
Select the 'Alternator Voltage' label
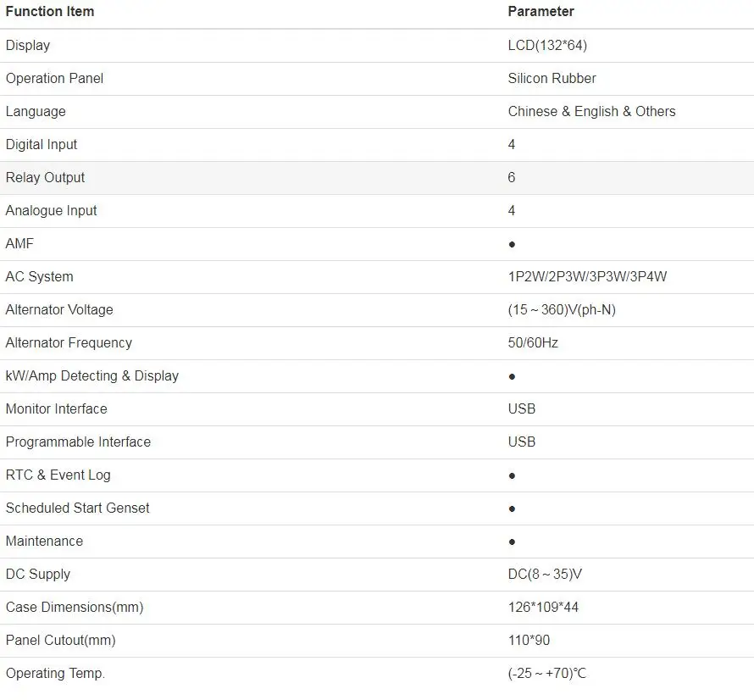pyautogui.click(x=59, y=310)
